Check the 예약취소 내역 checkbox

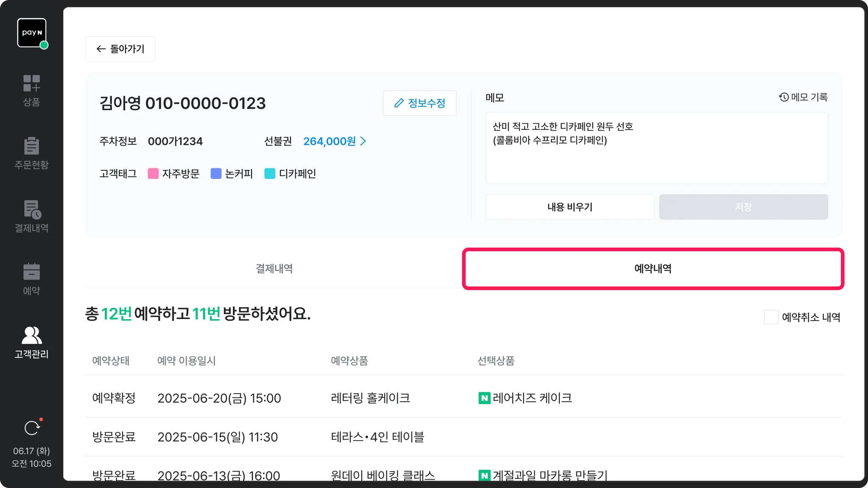771,317
